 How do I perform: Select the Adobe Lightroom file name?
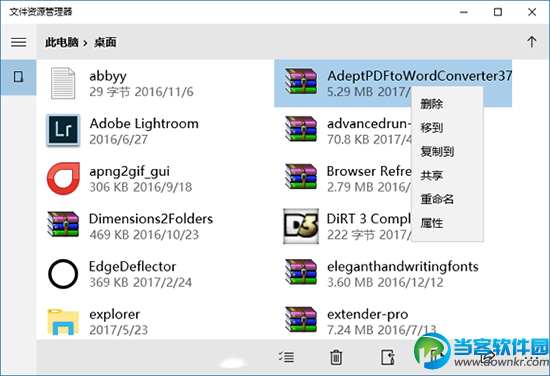144,123
